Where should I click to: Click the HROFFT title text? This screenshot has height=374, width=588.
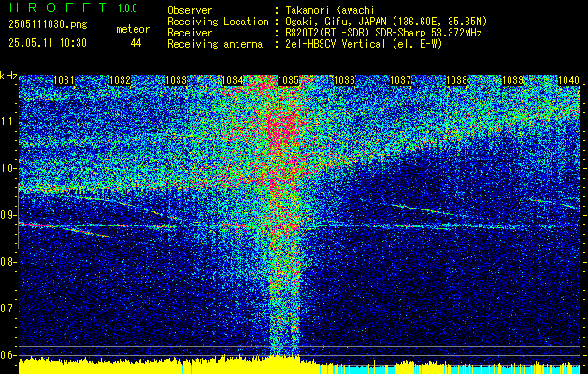click(58, 7)
